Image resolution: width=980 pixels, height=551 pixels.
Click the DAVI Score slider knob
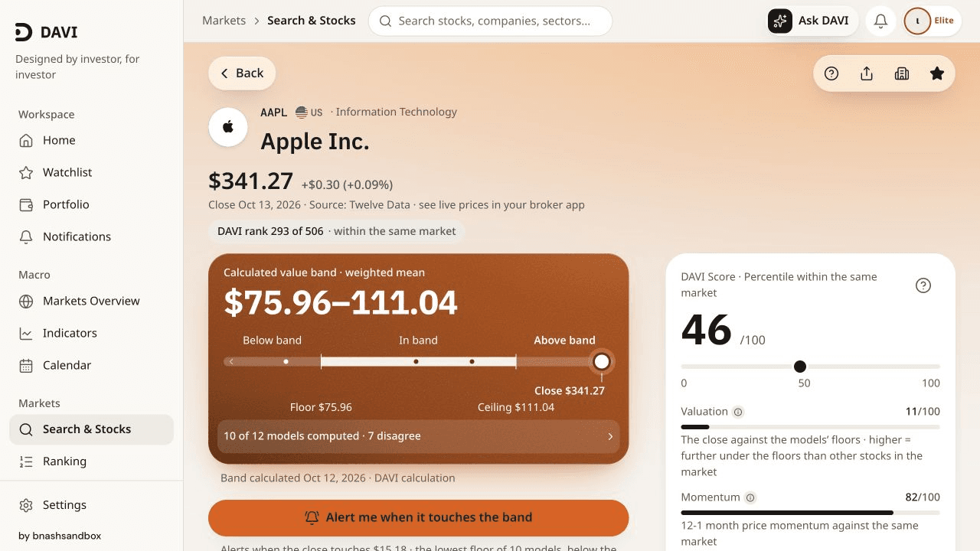point(800,367)
